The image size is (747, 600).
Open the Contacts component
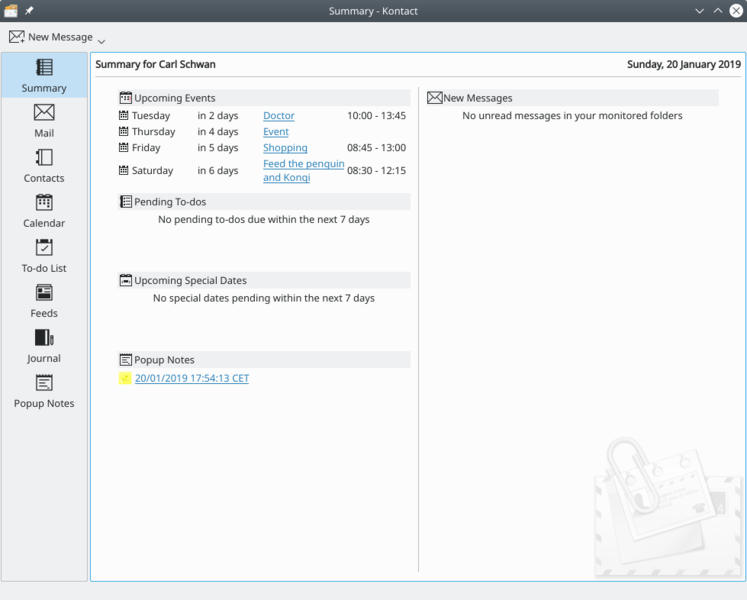pyautogui.click(x=44, y=166)
